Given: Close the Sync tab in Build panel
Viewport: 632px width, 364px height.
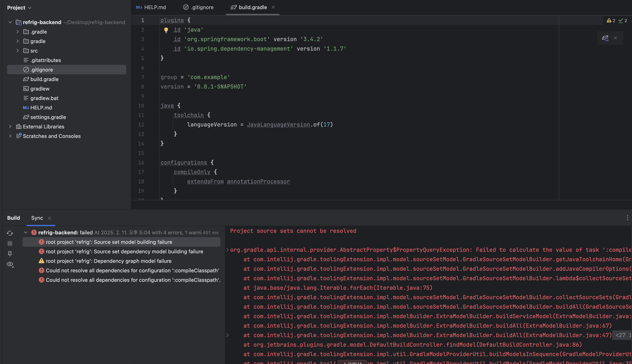Looking at the screenshot, I should [49, 218].
